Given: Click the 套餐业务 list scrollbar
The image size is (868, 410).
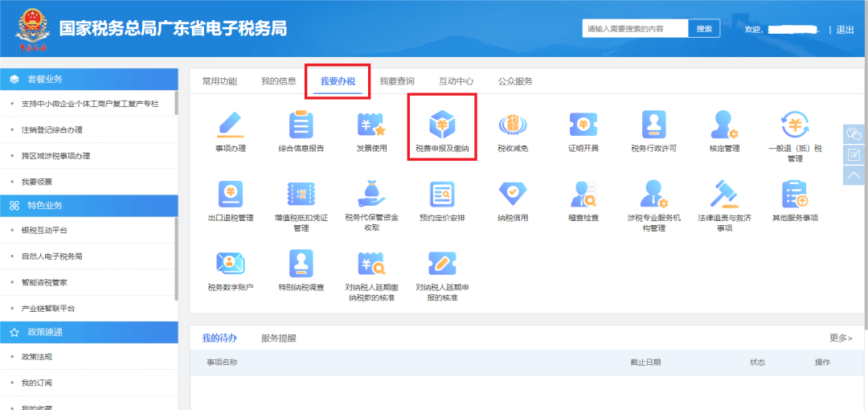Looking at the screenshot, I should pos(177,103).
